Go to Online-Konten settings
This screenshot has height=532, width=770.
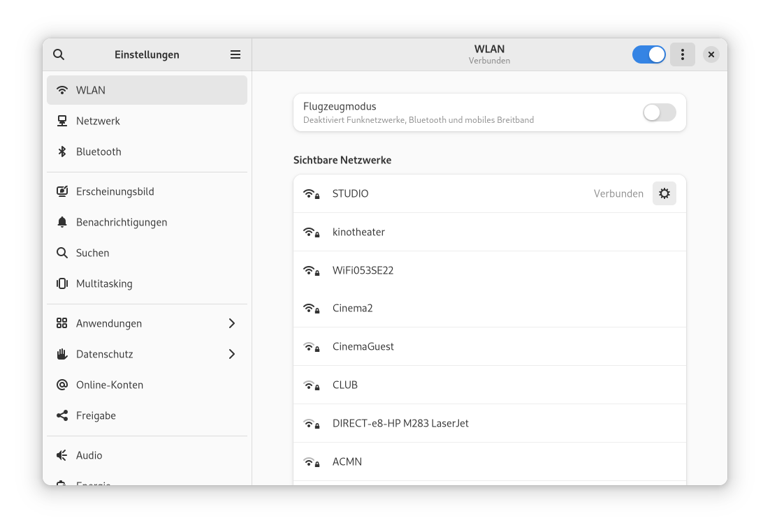tap(109, 385)
